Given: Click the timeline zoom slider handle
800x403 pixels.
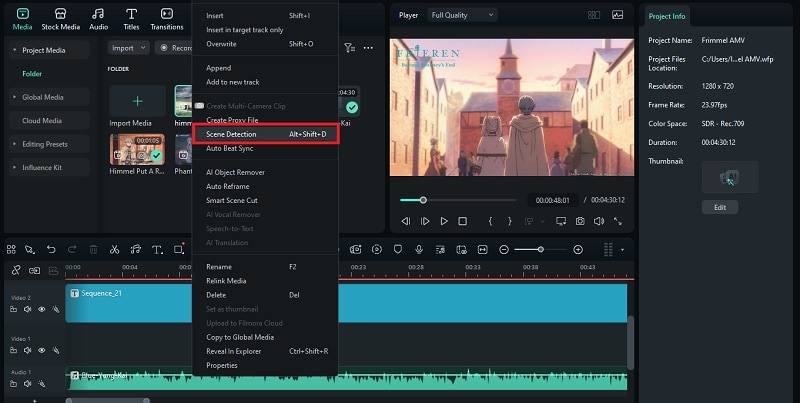Looking at the screenshot, I should pos(540,249).
